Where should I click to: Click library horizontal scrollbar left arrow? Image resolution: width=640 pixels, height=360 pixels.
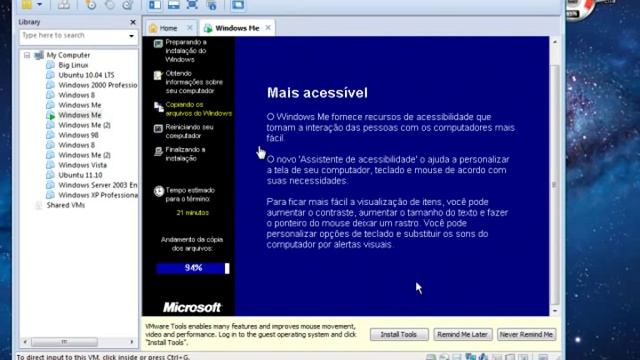click(x=25, y=342)
